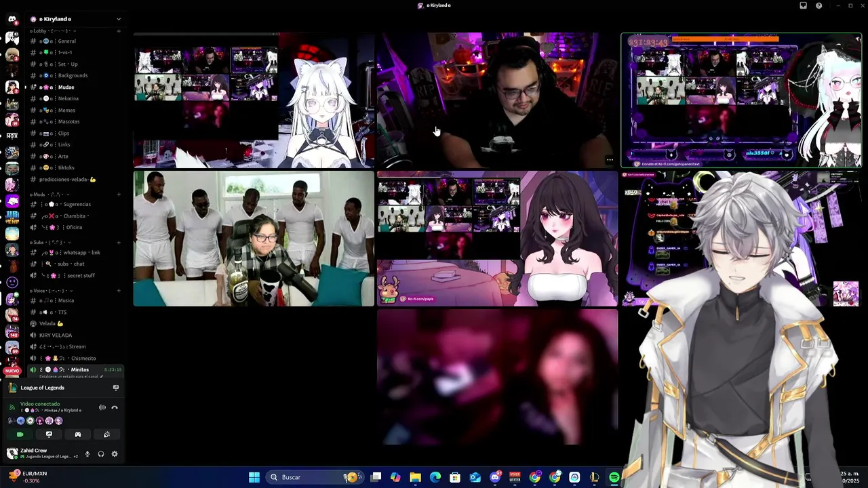Open the Musica channel

click(x=75, y=300)
